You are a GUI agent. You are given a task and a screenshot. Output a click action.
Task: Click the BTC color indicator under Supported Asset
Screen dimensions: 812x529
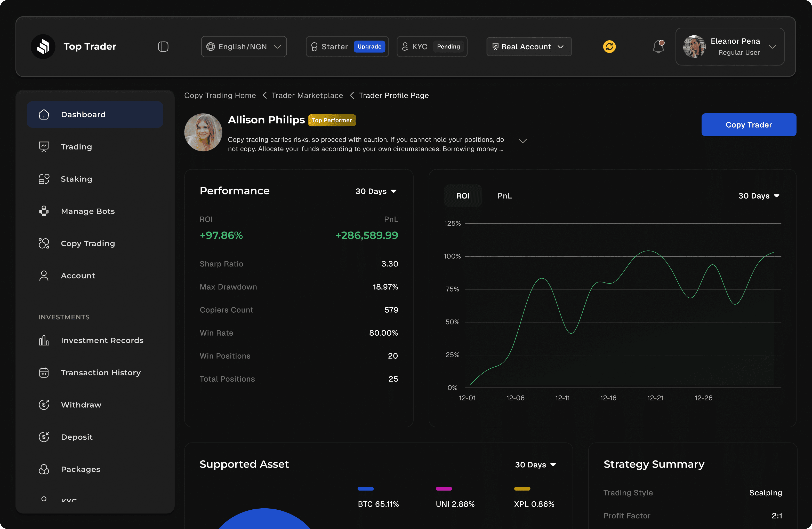(365, 488)
